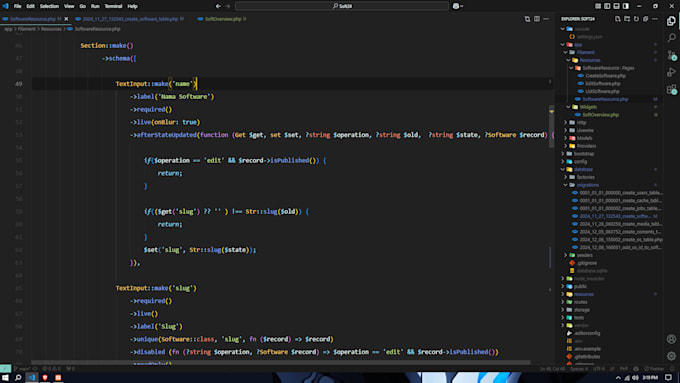Viewport: 680px width, 383px height.
Task: Click the VS Code logo icon
Action: point(5,6)
